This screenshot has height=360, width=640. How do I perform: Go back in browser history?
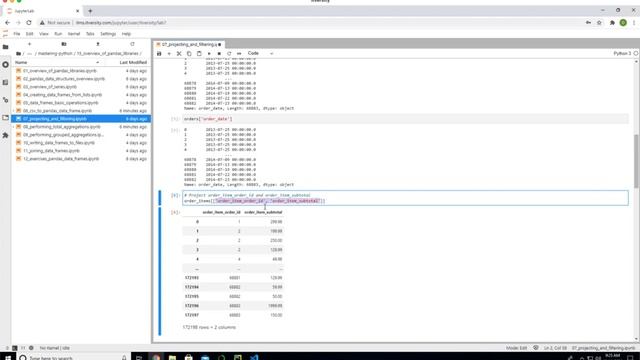(x=8, y=23)
